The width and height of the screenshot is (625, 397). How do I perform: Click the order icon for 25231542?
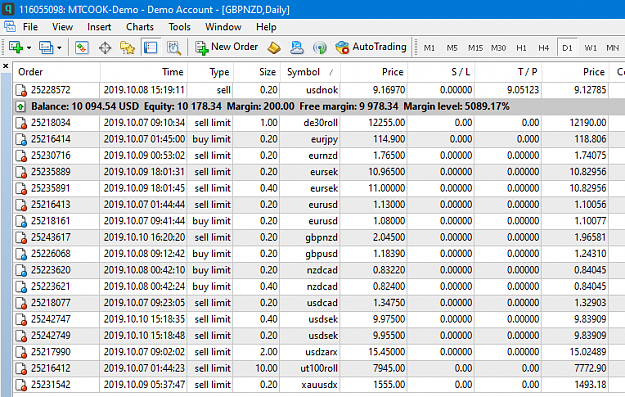(21, 385)
